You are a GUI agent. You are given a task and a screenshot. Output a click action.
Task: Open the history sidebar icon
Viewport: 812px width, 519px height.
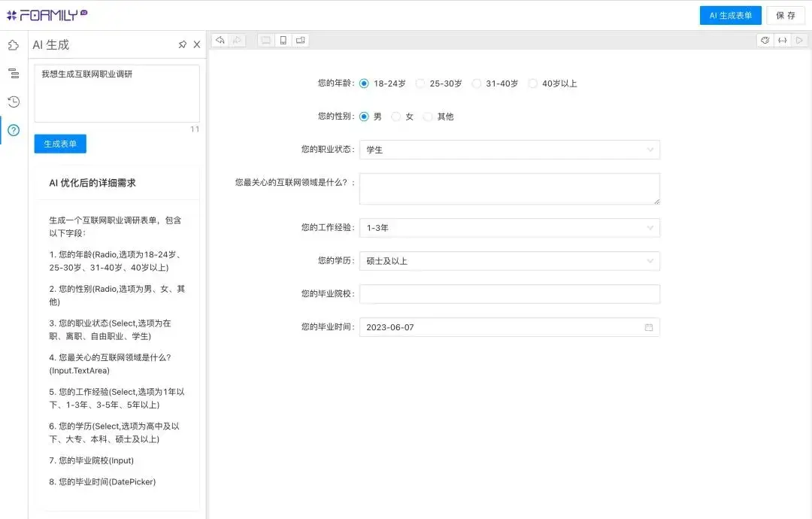(14, 102)
